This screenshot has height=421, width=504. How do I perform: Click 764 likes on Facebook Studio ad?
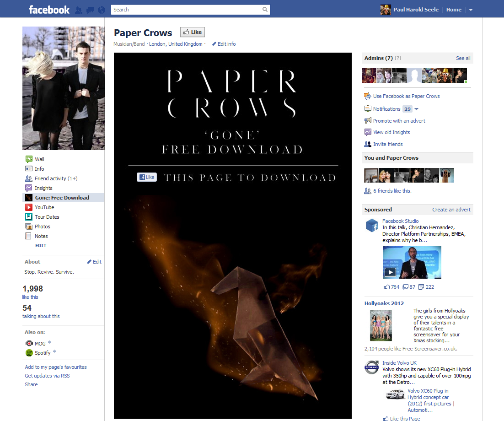point(391,287)
